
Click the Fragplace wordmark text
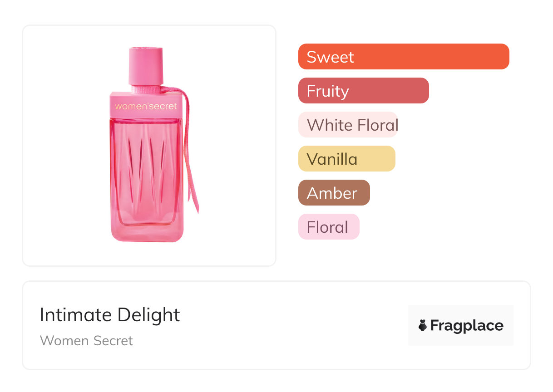[467, 326]
